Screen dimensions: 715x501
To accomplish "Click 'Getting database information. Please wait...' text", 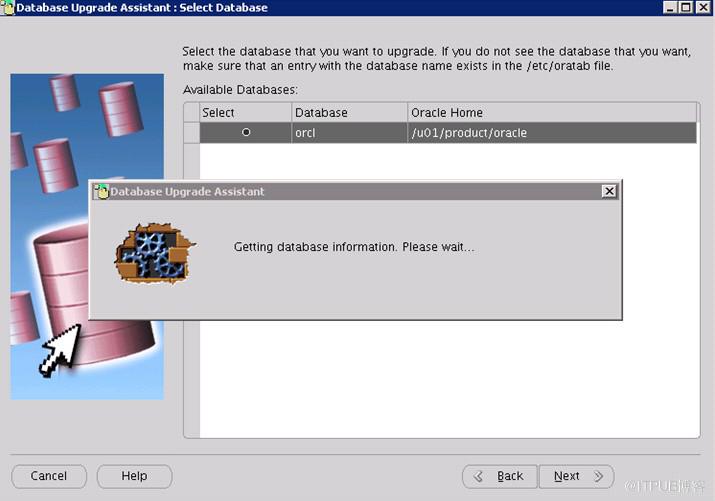I will tap(354, 247).
